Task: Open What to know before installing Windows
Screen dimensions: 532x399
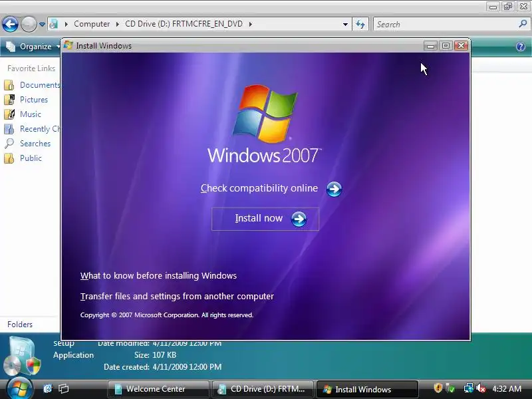Action: tap(158, 275)
